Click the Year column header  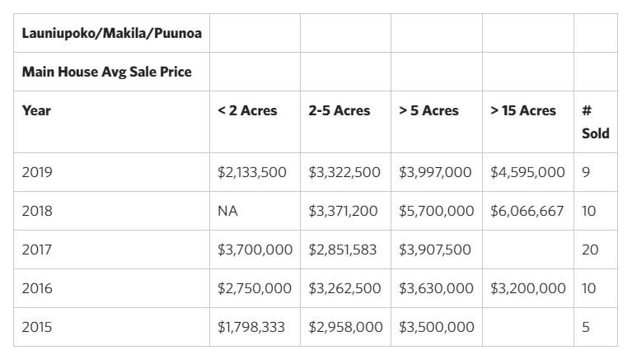[x=111, y=122]
